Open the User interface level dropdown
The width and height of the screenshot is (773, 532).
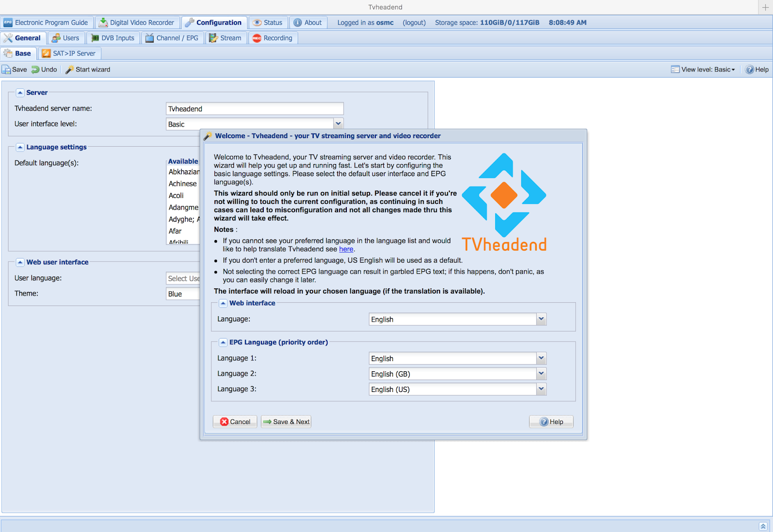338,124
